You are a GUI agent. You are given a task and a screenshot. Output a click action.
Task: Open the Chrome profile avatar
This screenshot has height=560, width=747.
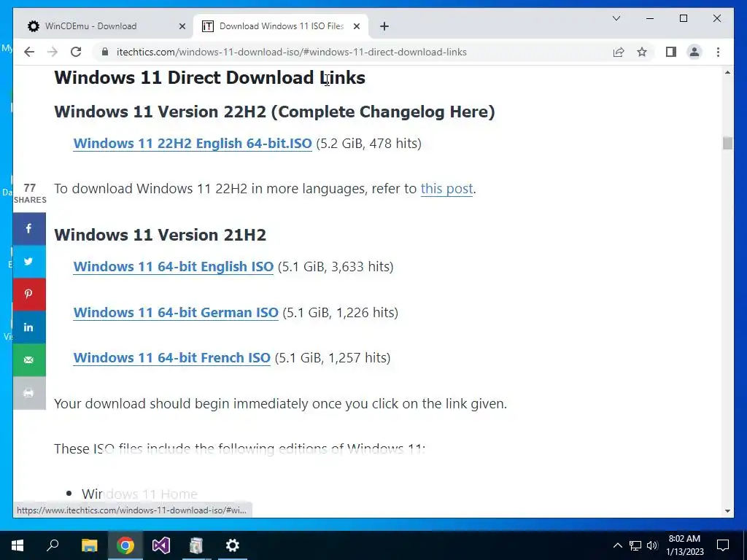(694, 52)
